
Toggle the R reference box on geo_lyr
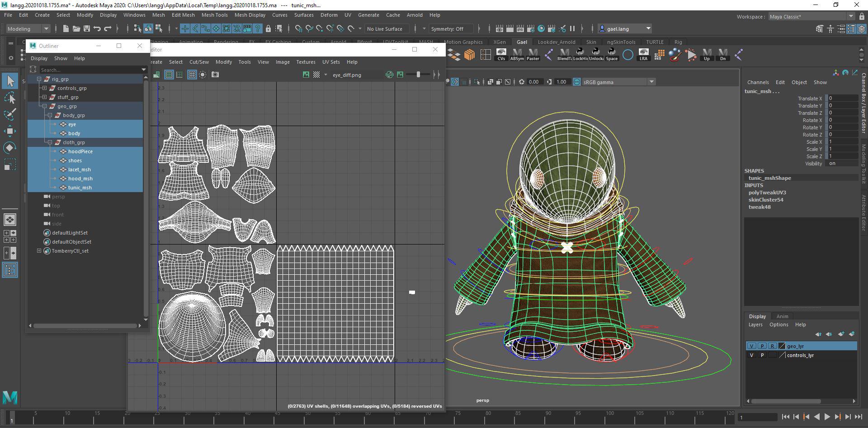(x=772, y=346)
